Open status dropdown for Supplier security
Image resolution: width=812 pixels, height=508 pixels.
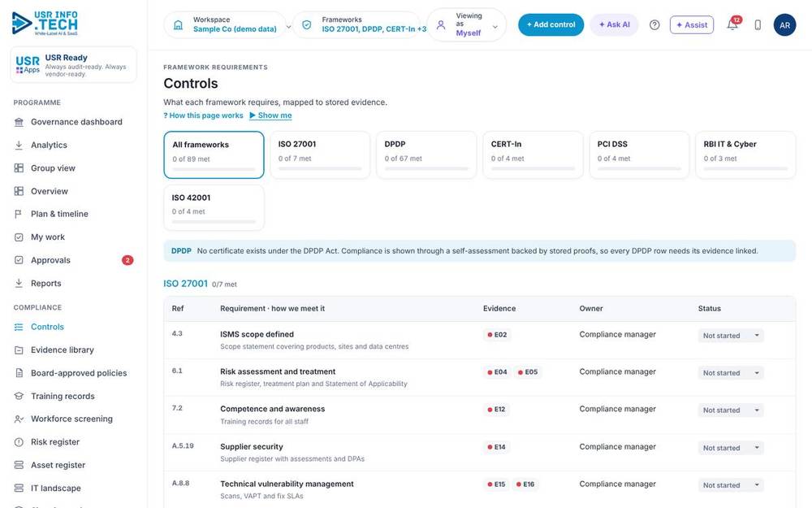[731, 448]
